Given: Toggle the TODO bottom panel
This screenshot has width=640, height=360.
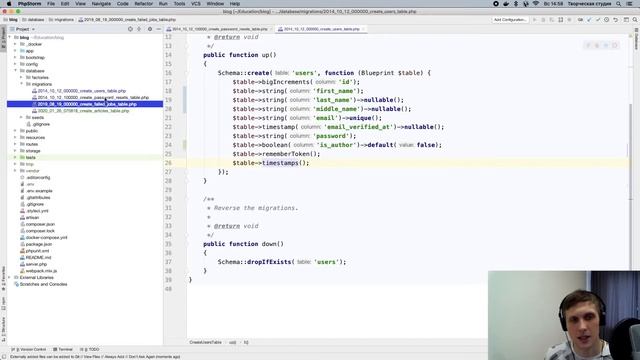Looking at the screenshot, I should [x=90, y=349].
